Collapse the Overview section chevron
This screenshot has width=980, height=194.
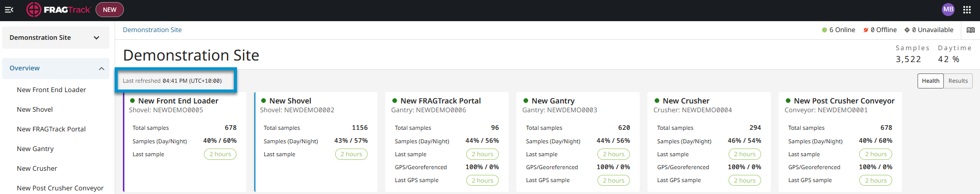[x=101, y=68]
